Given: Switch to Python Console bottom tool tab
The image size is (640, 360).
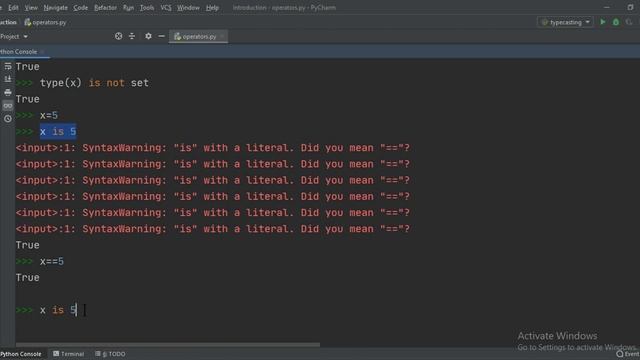Looking at the screenshot, I should tap(21, 354).
